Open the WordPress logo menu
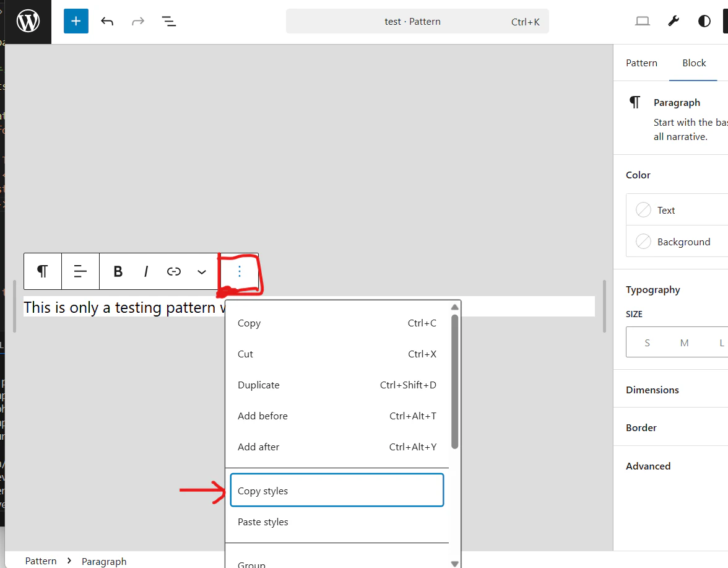 pos(28,21)
